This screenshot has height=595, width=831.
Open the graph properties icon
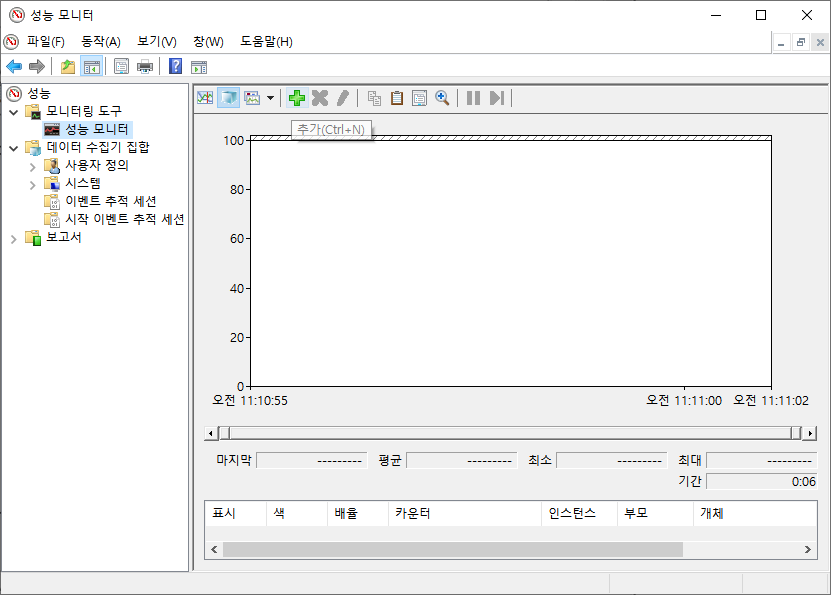coord(419,98)
